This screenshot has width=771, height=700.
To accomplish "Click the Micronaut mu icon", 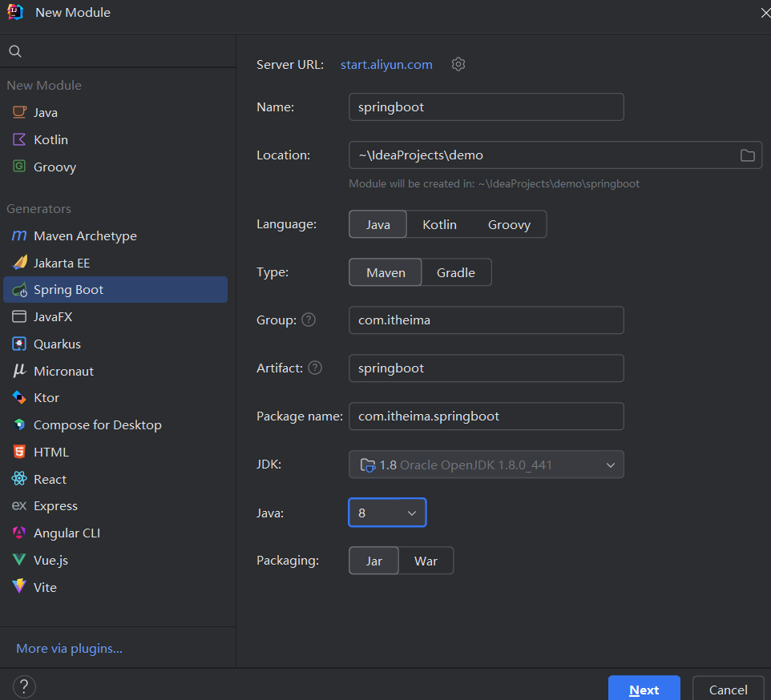I will pyautogui.click(x=19, y=371).
